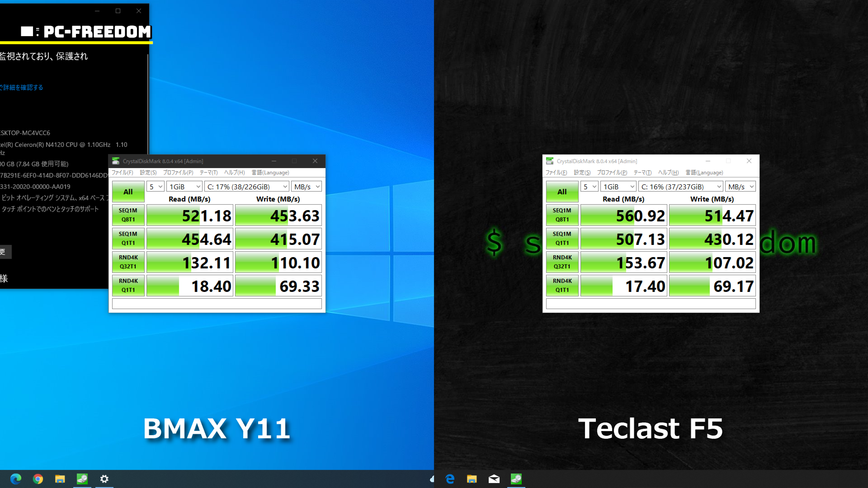Open MB/s unit dropdown in right window
The height and width of the screenshot is (488, 868).
(741, 187)
